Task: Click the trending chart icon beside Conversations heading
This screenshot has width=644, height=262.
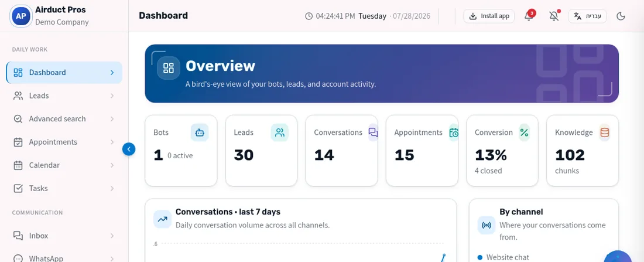Action: 162,219
